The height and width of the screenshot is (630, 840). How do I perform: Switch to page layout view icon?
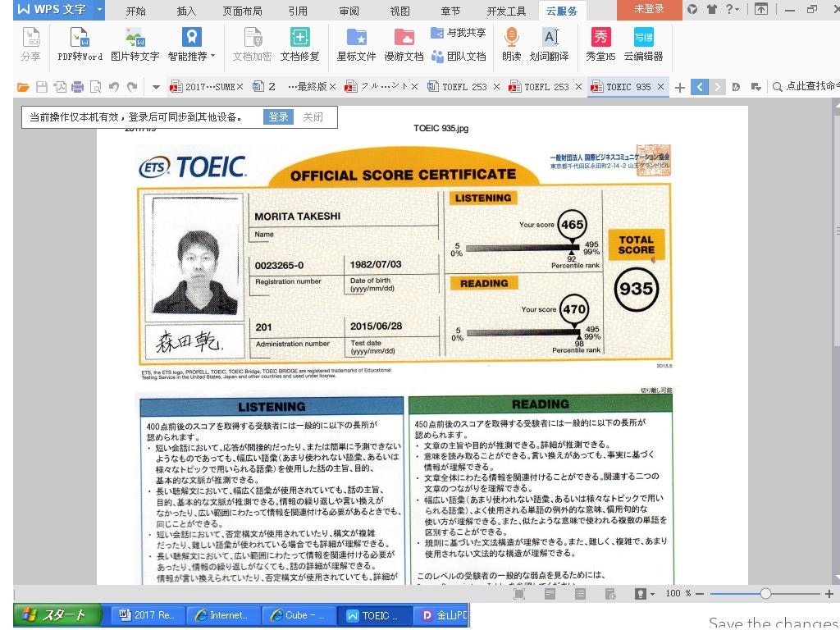click(550, 594)
